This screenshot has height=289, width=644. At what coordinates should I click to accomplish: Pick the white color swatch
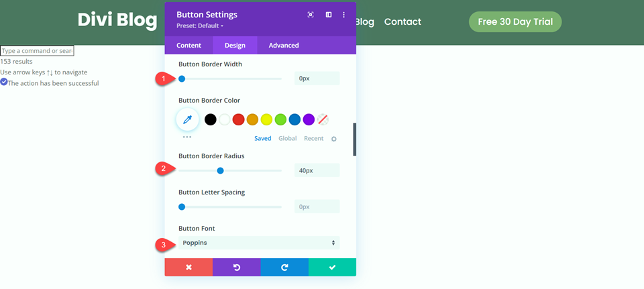(224, 119)
